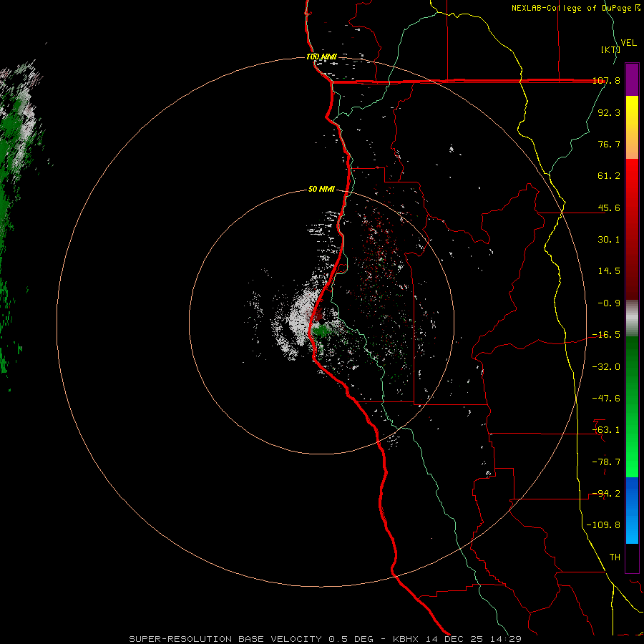Image resolution: width=644 pixels, height=644 pixels.
Task: Select the gray near-zero segment of velocity scale
Action: point(632,318)
